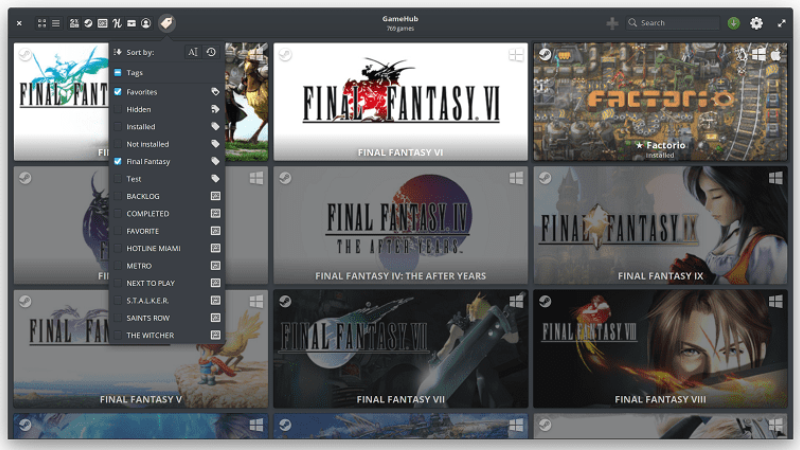Open the green downloads button
Viewport: 800px width, 450px height.
pyautogui.click(x=734, y=23)
